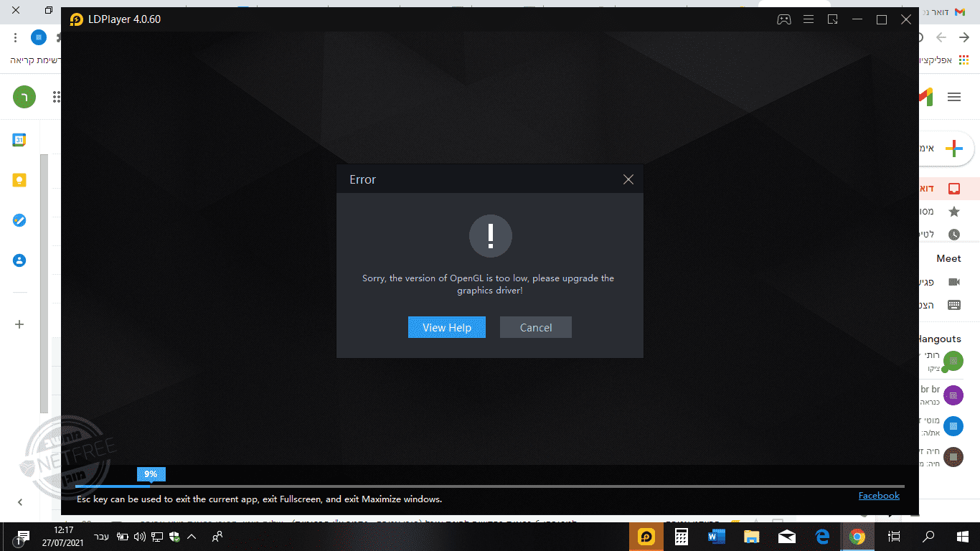Open Word from the taskbar

click(717, 537)
